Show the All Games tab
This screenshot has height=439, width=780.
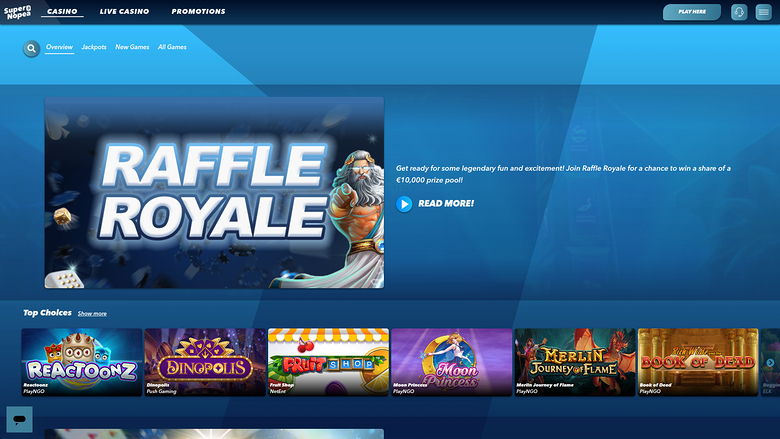click(x=172, y=47)
